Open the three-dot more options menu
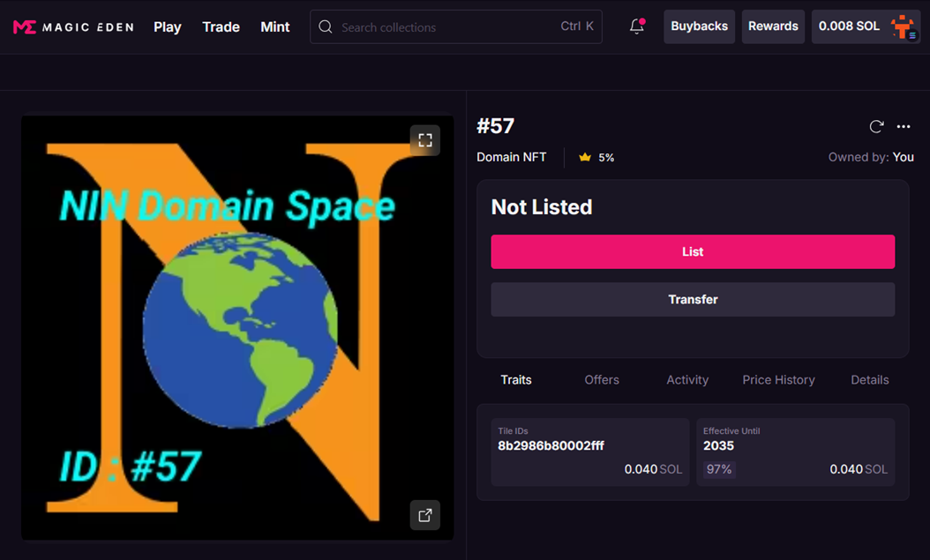Image resolution: width=930 pixels, height=560 pixels. [904, 126]
